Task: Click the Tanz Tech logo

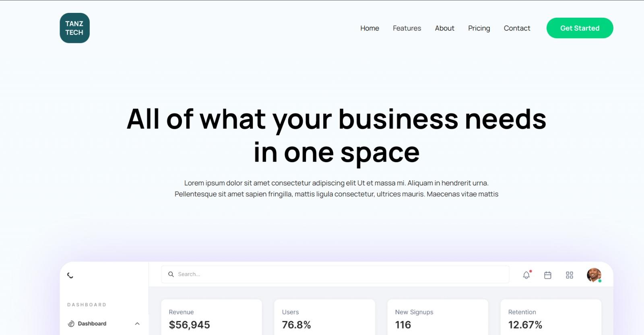Action: 74,28
